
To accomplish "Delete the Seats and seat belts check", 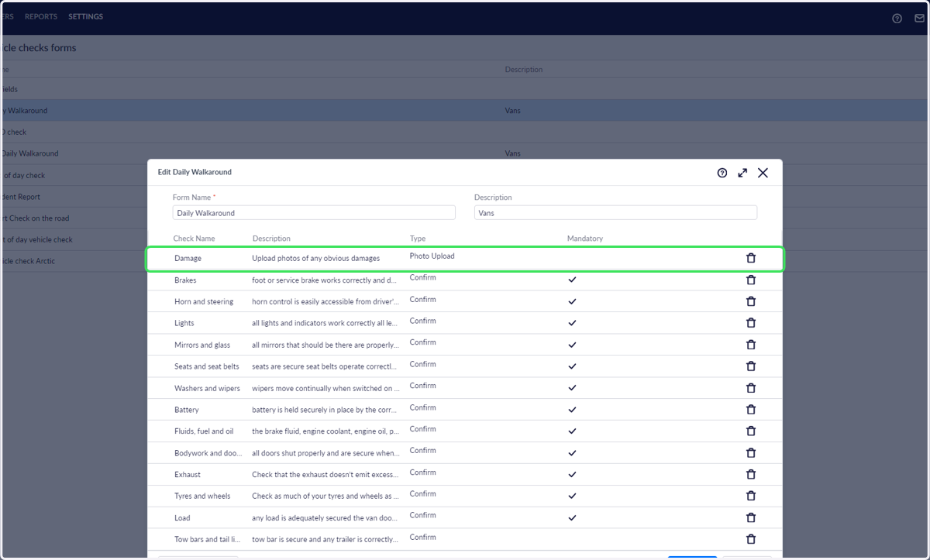I will (750, 366).
